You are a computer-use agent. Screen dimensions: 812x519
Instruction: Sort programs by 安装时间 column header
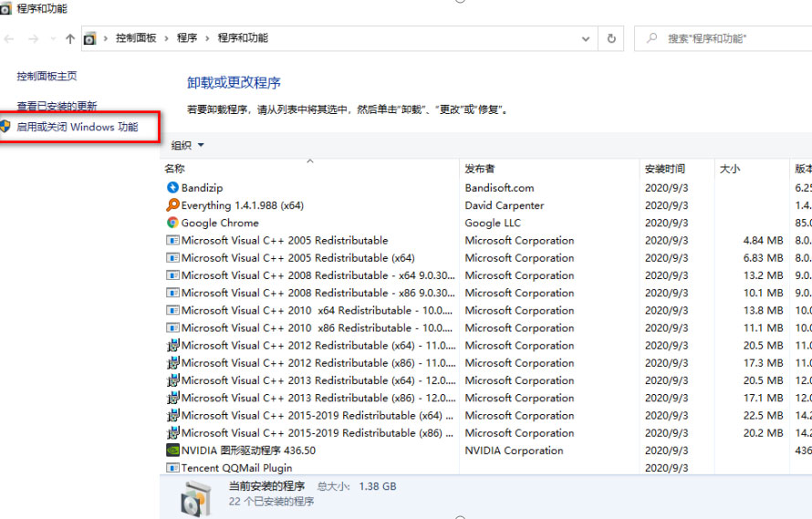[664, 169]
